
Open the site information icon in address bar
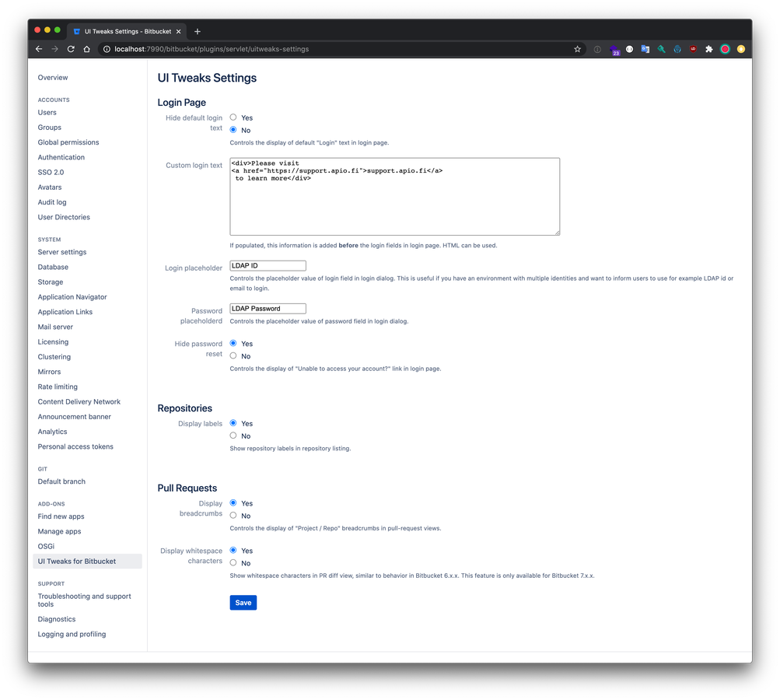107,49
